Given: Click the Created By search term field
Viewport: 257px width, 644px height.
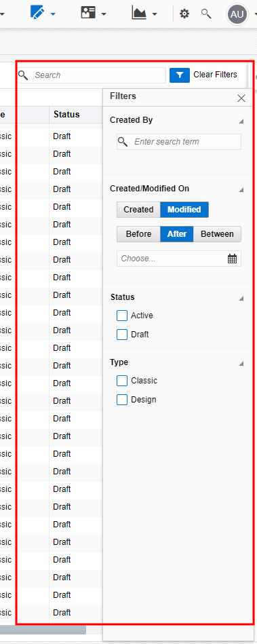Looking at the screenshot, I should [x=179, y=142].
